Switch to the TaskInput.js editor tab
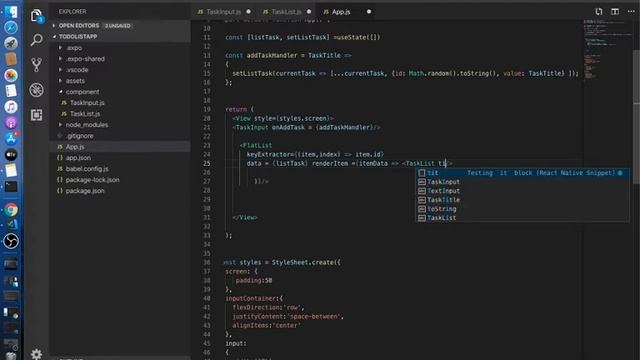The height and width of the screenshot is (360, 640). click(x=223, y=12)
